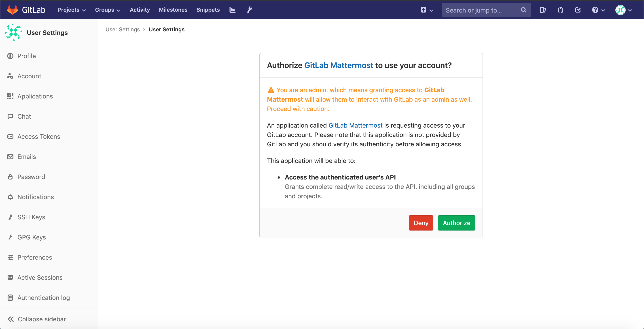Click GitLab wordmark text in navbar
This screenshot has width=644, height=329.
coord(34,10)
